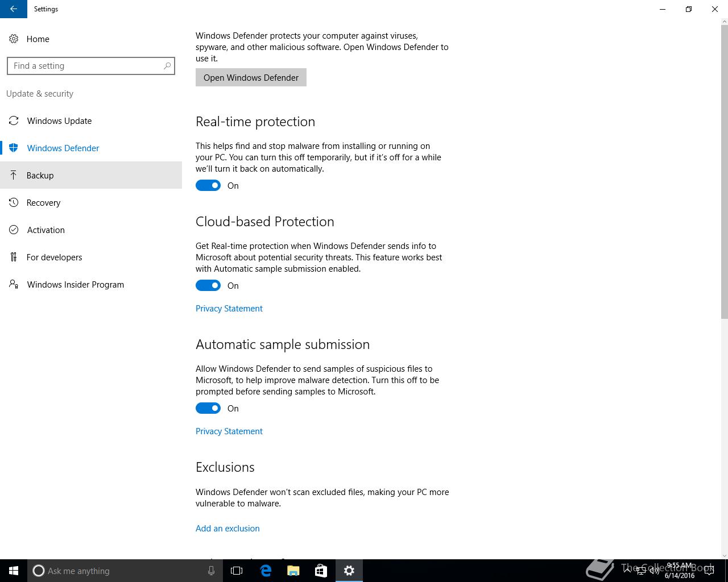This screenshot has width=728, height=582.
Task: Click the Windows Insider Program person icon
Action: point(14,284)
